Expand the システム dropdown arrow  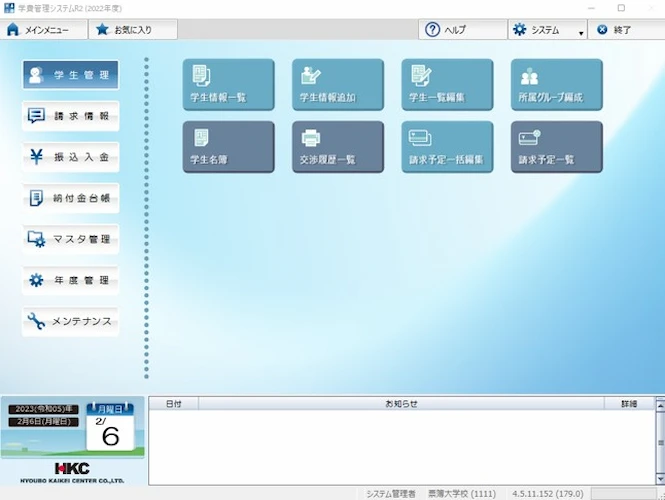(581, 33)
